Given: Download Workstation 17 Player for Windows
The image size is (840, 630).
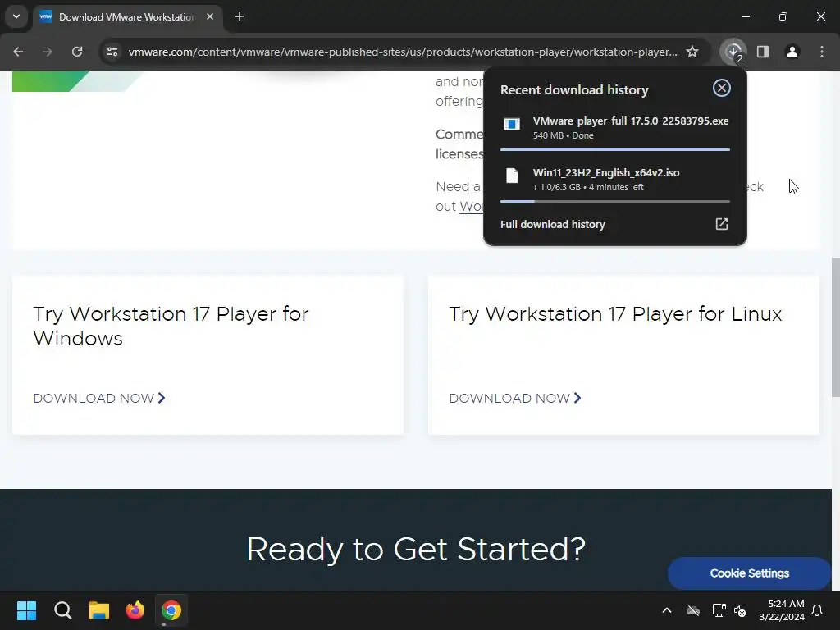Looking at the screenshot, I should tap(99, 398).
